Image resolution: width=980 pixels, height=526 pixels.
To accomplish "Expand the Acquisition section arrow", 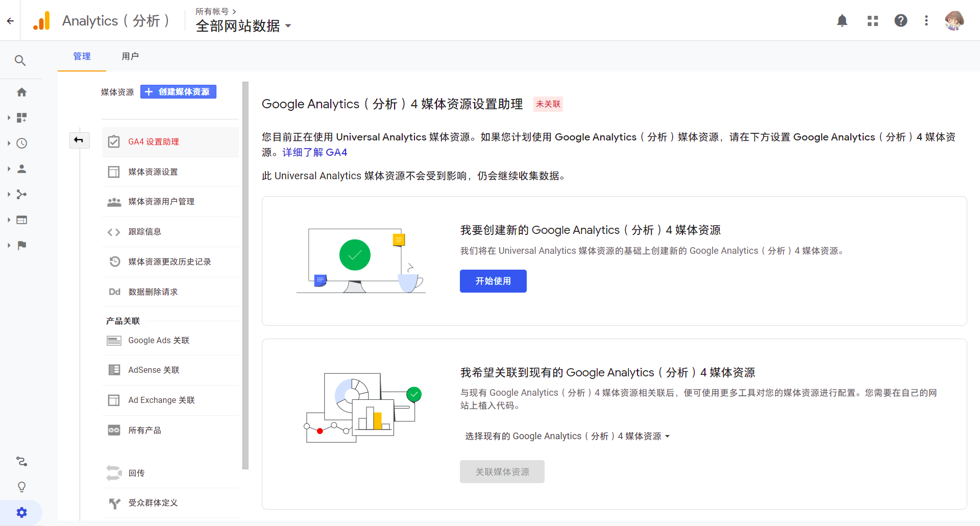I will 9,194.
